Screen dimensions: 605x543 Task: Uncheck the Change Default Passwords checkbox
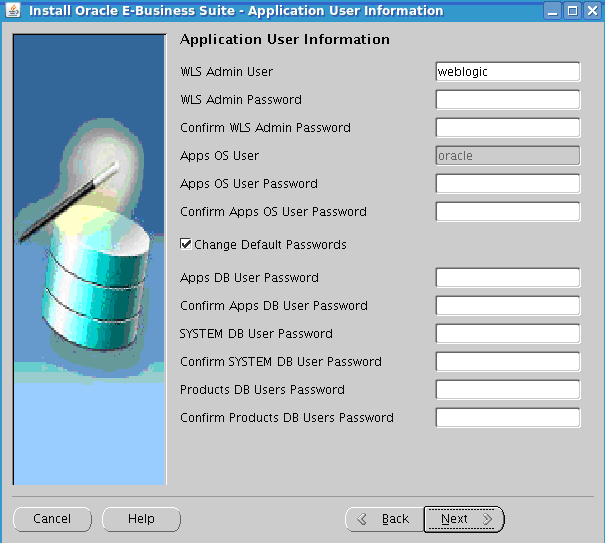pos(186,244)
